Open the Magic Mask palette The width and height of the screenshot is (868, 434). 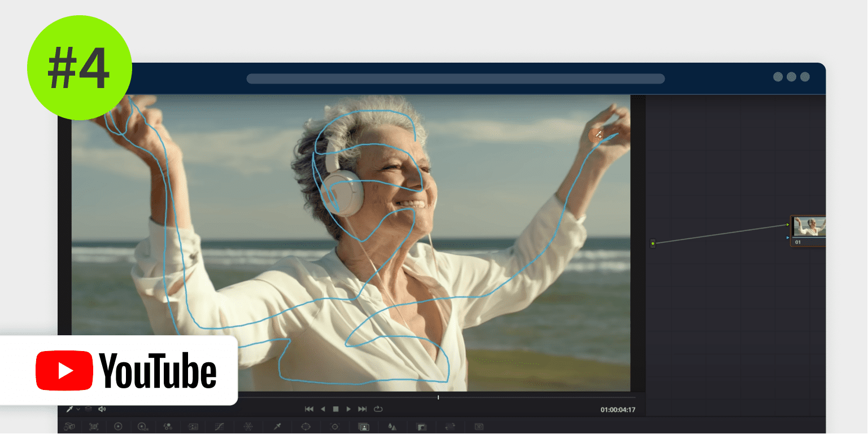click(x=364, y=427)
